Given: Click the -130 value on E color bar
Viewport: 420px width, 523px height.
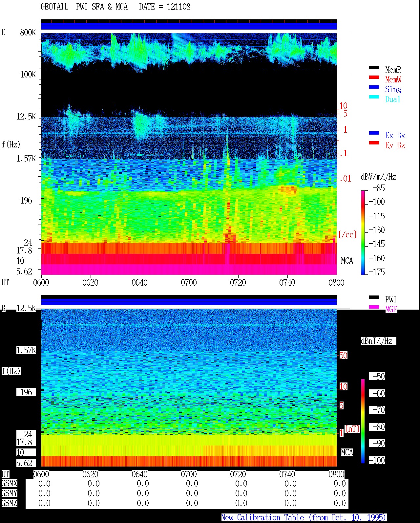Looking at the screenshot, I should click(x=377, y=230).
